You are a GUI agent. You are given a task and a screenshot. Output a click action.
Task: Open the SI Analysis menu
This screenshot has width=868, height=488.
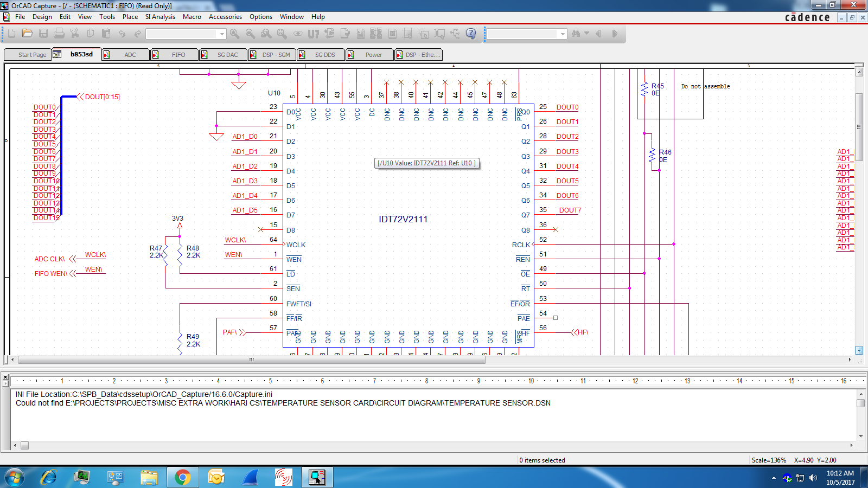[160, 17]
